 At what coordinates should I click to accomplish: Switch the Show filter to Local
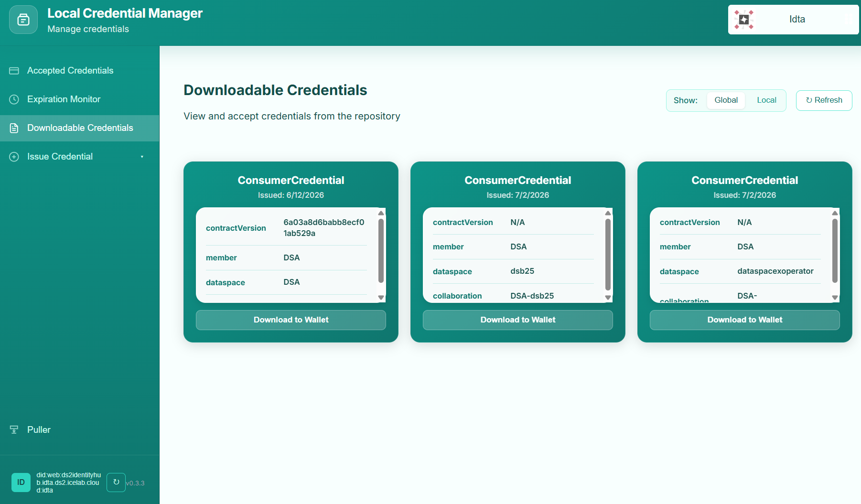pyautogui.click(x=766, y=100)
